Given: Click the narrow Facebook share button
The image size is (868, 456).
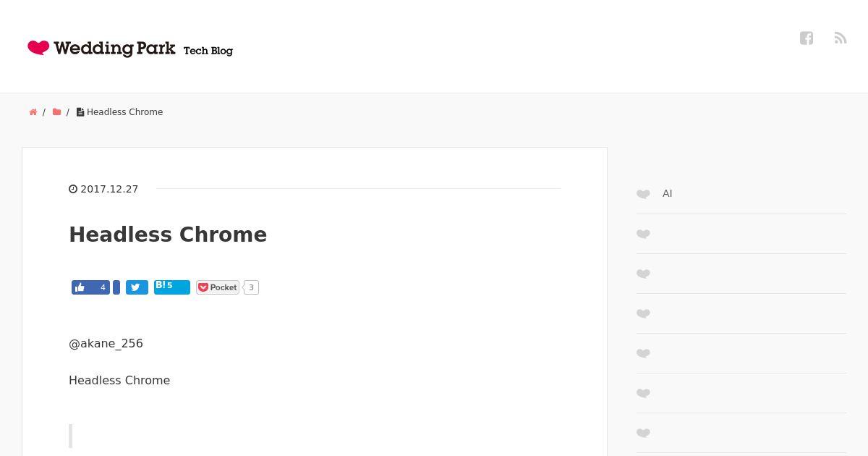Looking at the screenshot, I should (x=116, y=287).
